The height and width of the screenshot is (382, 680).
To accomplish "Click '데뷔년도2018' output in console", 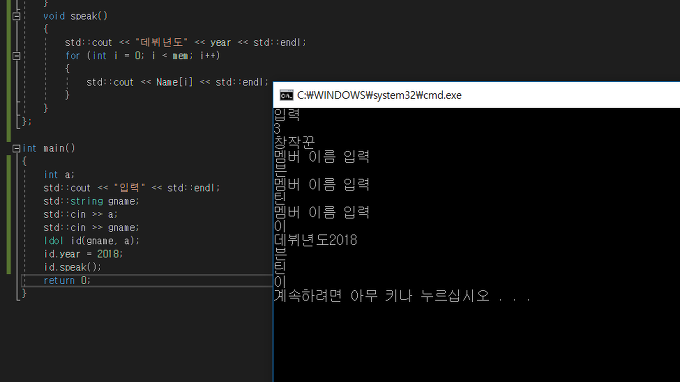I will 315,240.
